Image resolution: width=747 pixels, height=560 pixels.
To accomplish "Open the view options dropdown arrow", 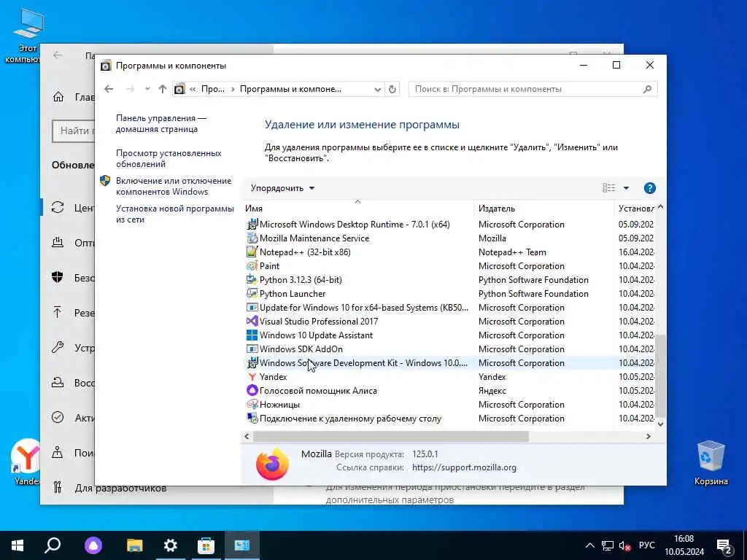I will click(x=626, y=188).
